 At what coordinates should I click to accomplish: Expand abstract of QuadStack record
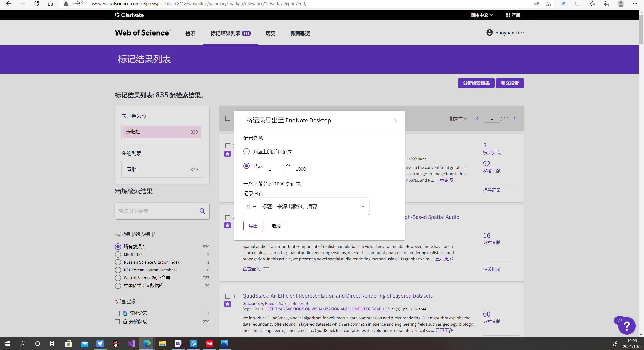point(444,330)
